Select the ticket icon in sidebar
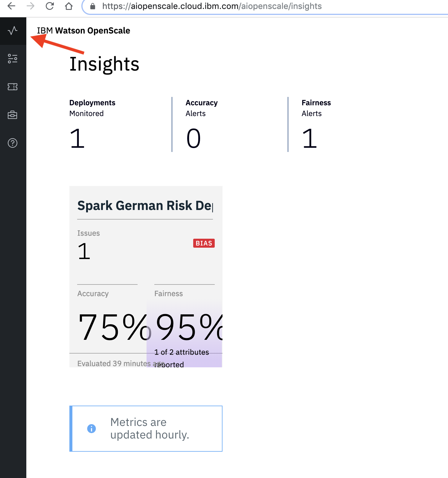This screenshot has width=448, height=478. tap(13, 87)
